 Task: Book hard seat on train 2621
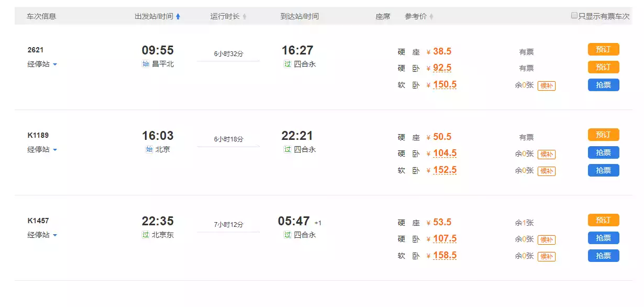pyautogui.click(x=603, y=50)
